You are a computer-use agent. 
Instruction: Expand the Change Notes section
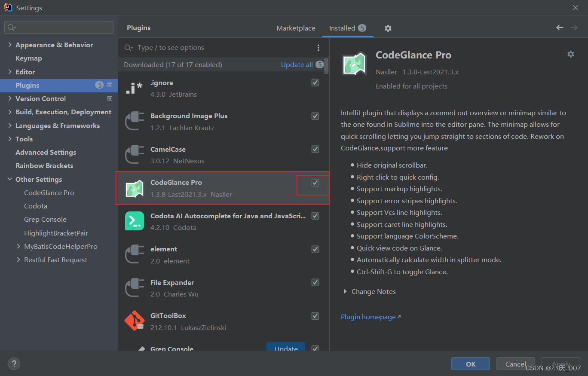point(345,291)
